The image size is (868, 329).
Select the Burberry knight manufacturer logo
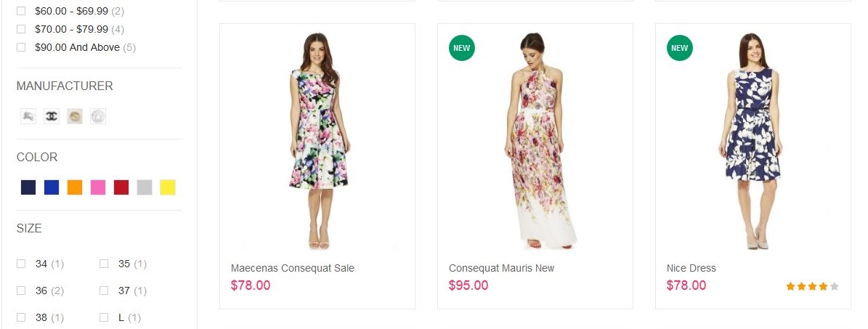[28, 116]
